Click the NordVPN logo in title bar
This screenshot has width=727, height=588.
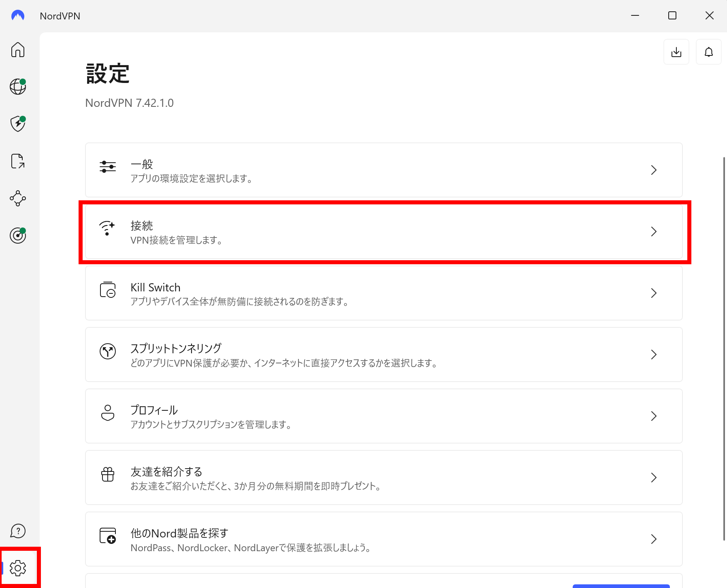[x=18, y=15]
